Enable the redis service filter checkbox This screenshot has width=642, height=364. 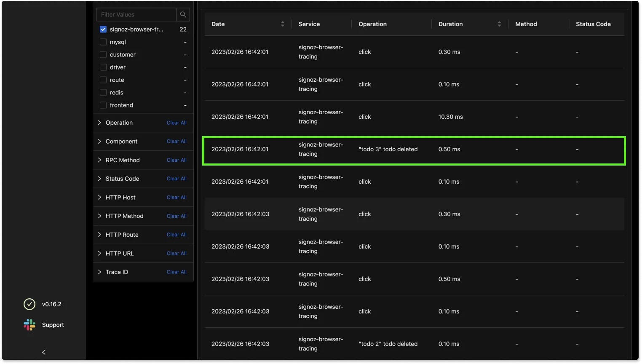(103, 93)
